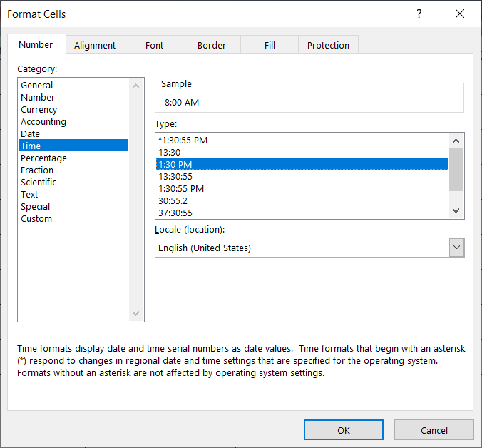
Task: Select the Custom category
Action: coord(36,219)
